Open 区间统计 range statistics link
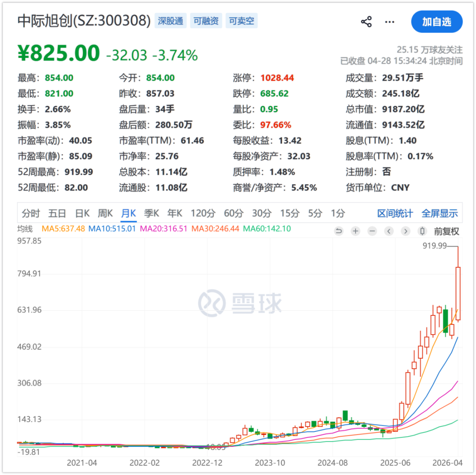The image size is (476, 475). point(395,213)
